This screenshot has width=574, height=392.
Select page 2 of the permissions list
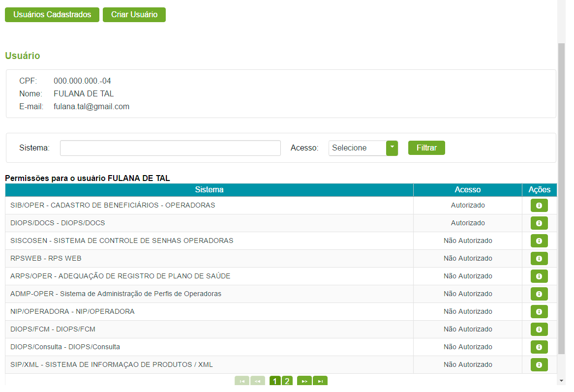click(x=288, y=380)
